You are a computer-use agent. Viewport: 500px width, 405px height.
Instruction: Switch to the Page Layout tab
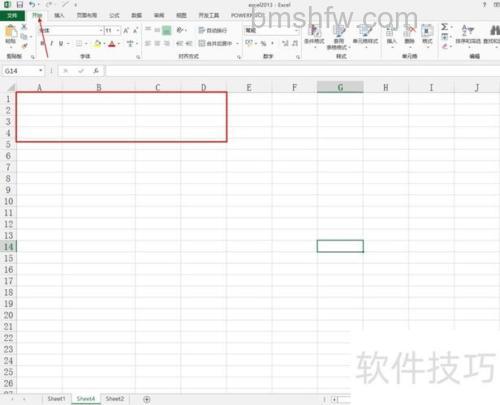(x=87, y=15)
